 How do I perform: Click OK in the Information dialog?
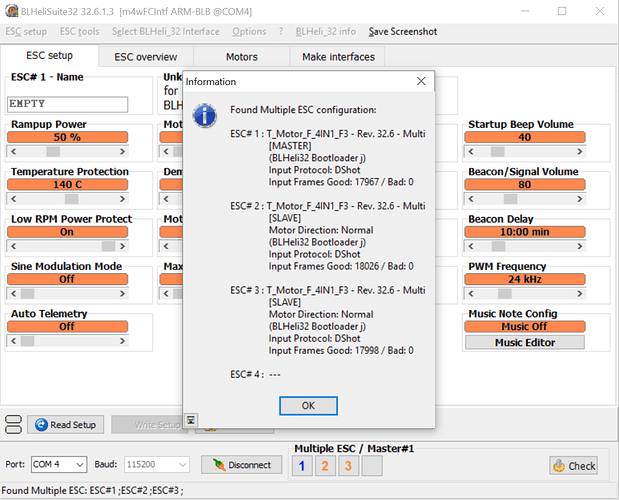(x=308, y=406)
